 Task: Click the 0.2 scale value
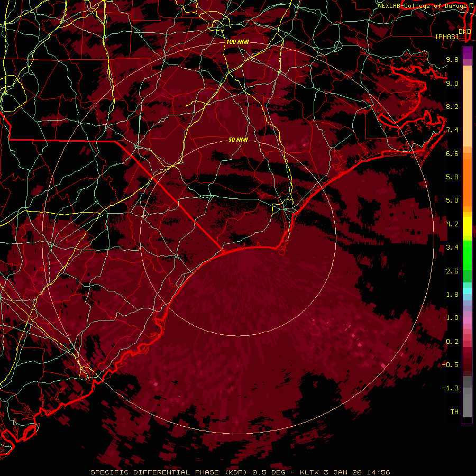452,342
